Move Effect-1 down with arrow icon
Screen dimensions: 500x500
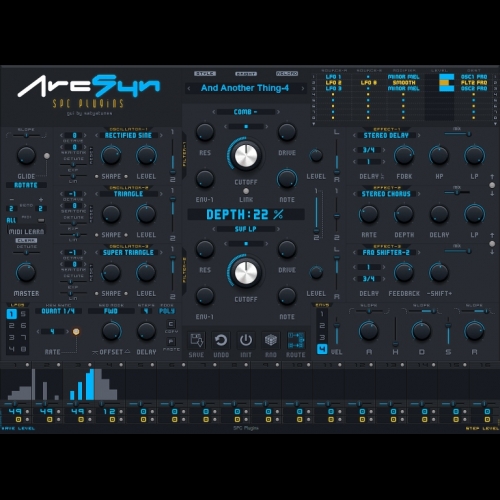(x=492, y=193)
